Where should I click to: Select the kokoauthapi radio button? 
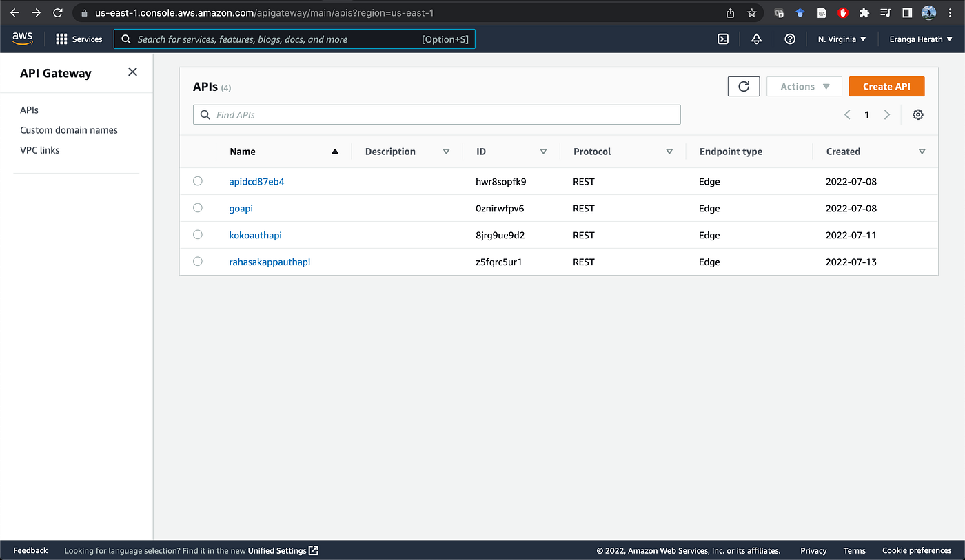[198, 234]
